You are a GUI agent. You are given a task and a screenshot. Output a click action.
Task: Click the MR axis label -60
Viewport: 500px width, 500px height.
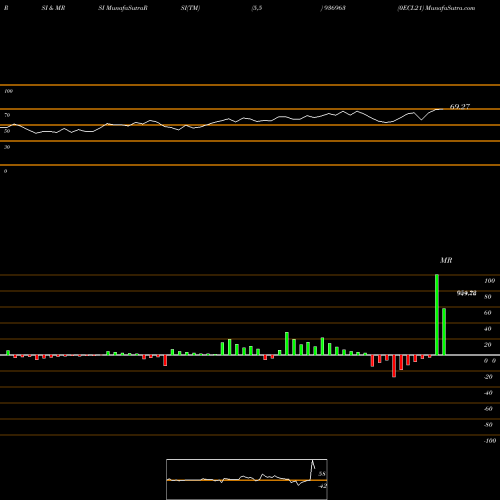(488, 409)
